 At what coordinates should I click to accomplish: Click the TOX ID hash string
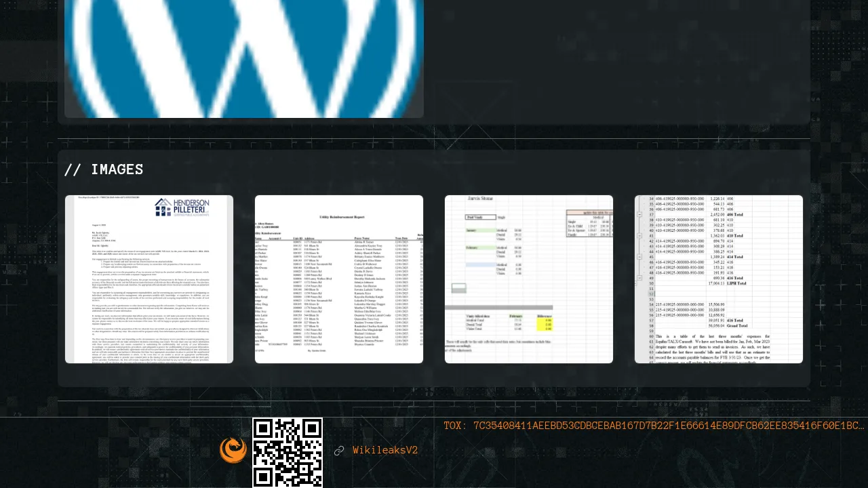(668, 426)
